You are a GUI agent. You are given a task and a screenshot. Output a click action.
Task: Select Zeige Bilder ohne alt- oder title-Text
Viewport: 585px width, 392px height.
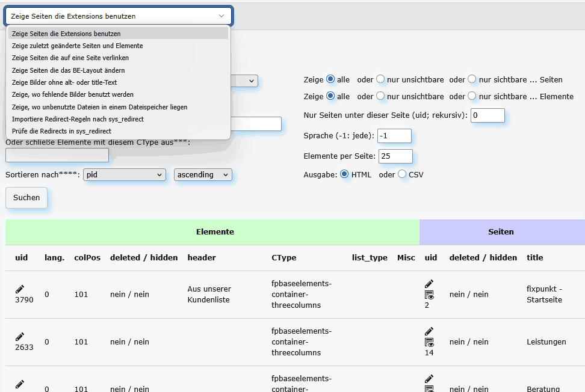click(118, 82)
